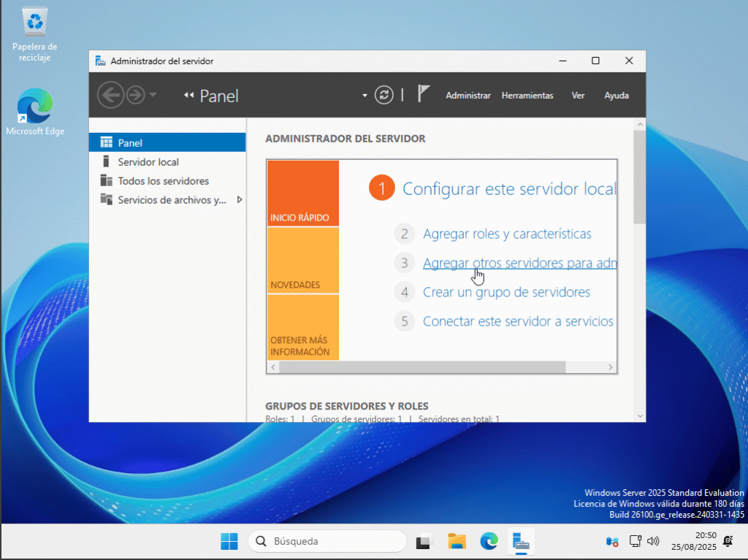Click Crear un grupo de servidores link
The height and width of the screenshot is (560, 748).
506,292
